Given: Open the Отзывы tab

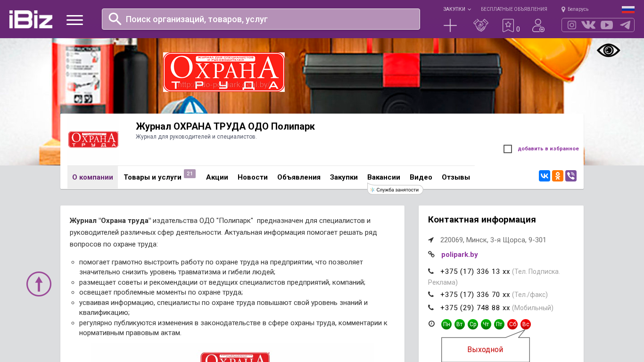Looking at the screenshot, I should tap(456, 177).
